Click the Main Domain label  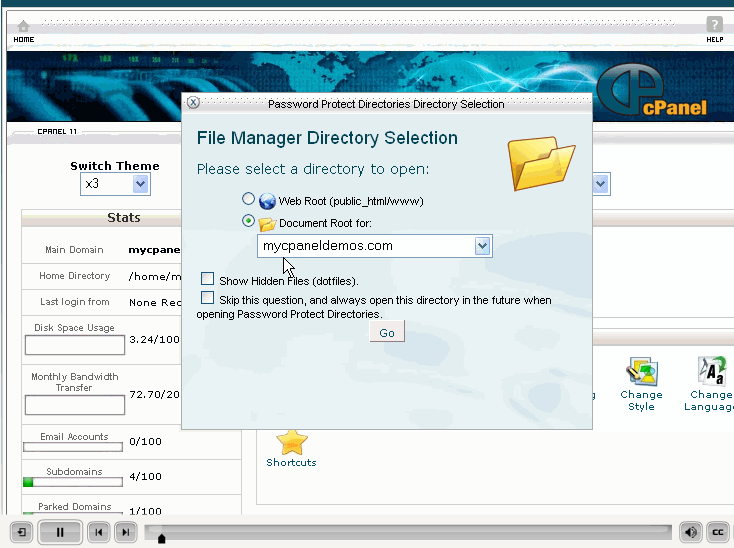[x=74, y=250]
